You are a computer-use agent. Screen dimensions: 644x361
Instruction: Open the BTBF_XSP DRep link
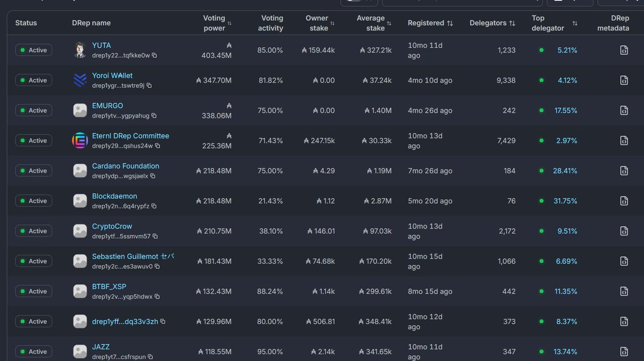click(x=109, y=286)
